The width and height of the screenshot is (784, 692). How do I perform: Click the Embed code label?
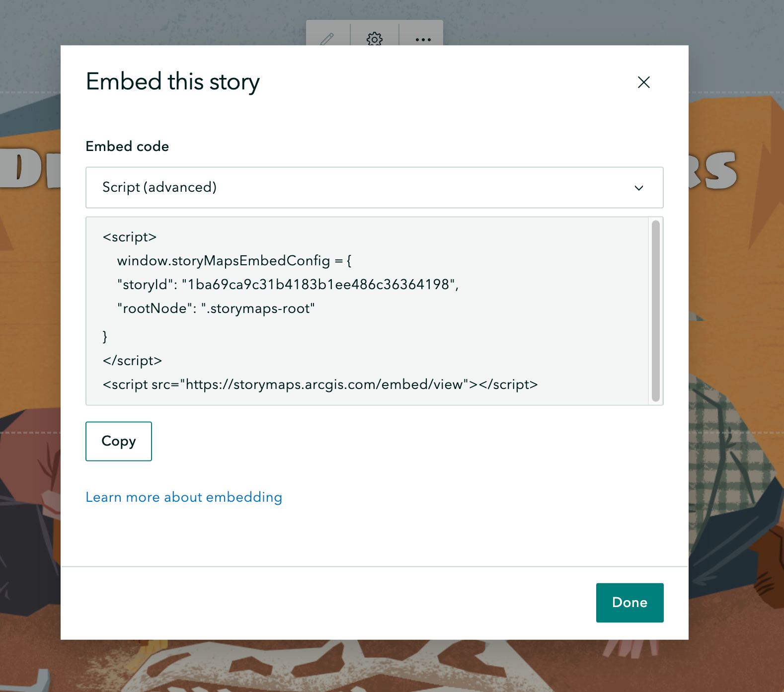pos(127,147)
